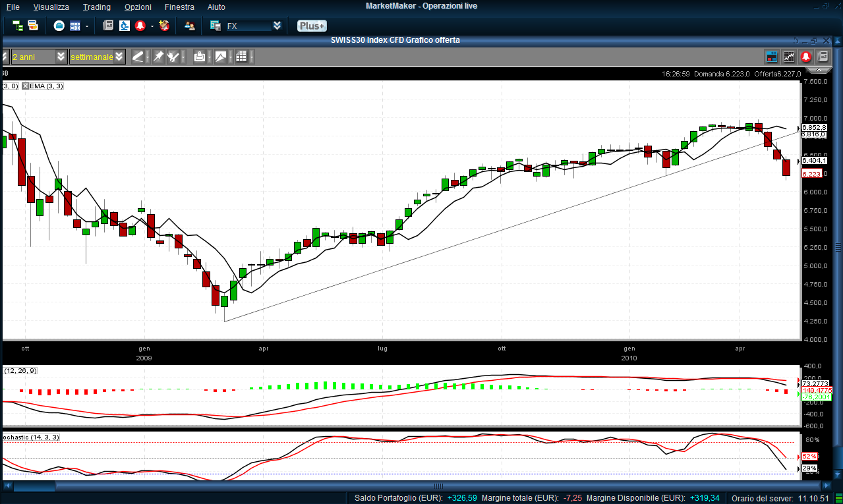Click the chart alert bell icon at right
Viewport: 843px width, 504px height.
(x=806, y=57)
